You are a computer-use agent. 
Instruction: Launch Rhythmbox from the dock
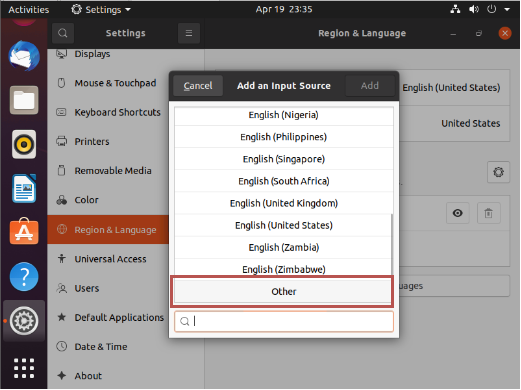tap(24, 144)
